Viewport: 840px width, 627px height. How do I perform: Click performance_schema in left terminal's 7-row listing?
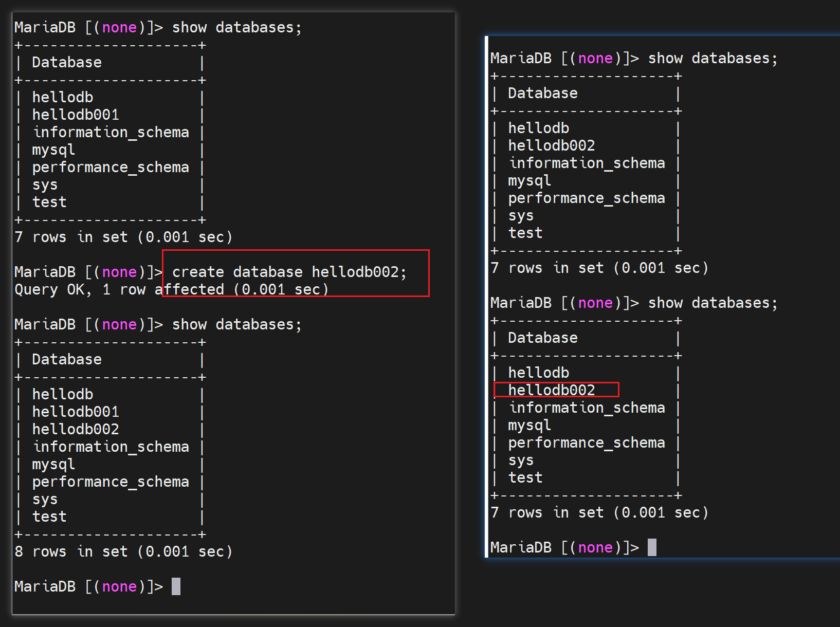(111, 167)
